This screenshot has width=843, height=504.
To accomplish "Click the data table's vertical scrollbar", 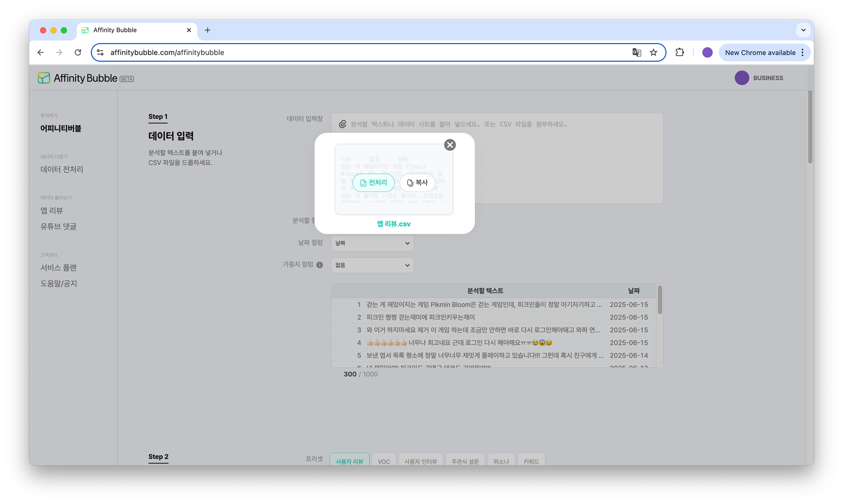I will click(660, 300).
